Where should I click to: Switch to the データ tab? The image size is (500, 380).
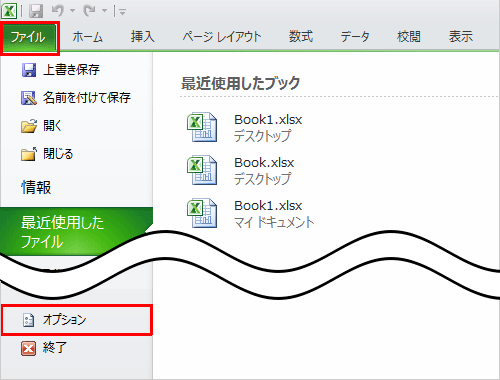pos(355,36)
